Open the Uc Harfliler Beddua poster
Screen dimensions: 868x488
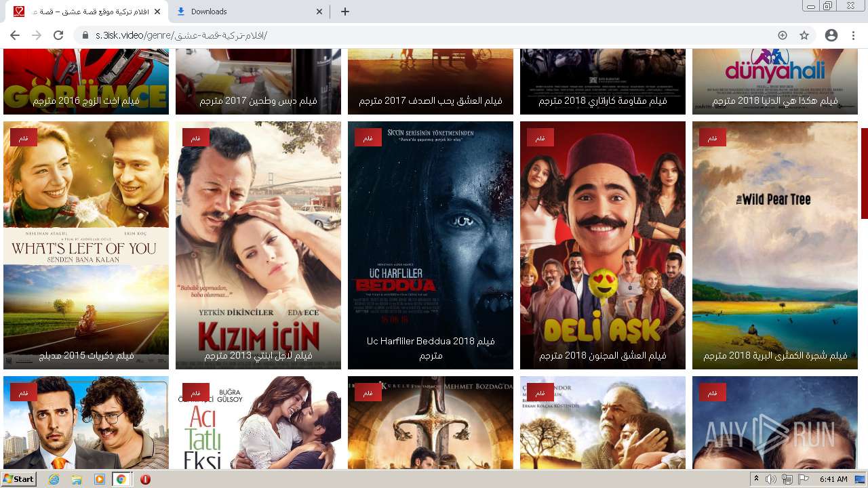click(x=431, y=245)
